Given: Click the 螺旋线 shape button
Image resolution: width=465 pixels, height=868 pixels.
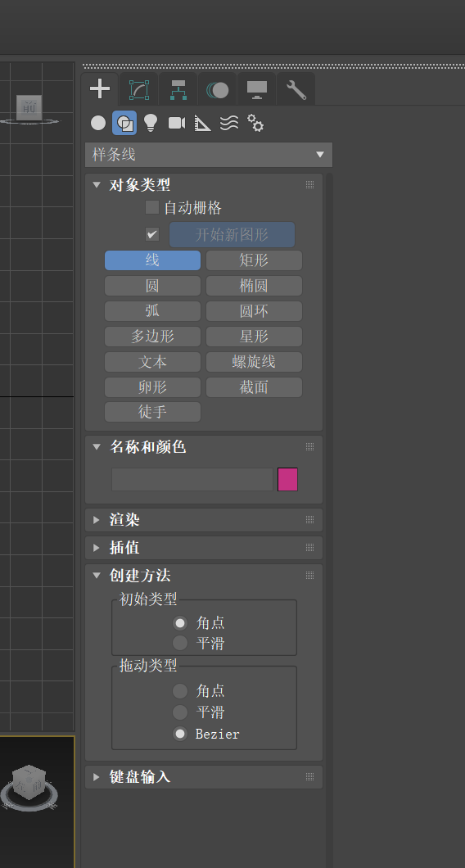Looking at the screenshot, I should 254,362.
